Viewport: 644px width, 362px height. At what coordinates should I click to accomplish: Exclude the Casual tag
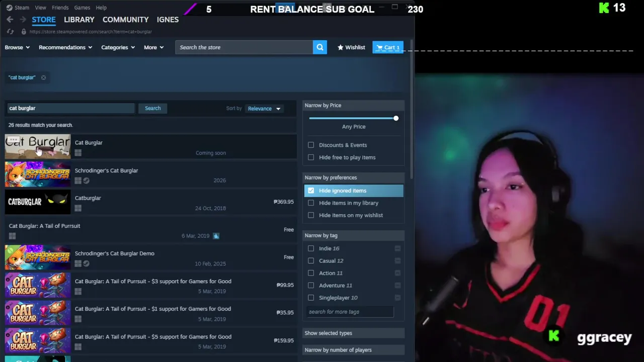pyautogui.click(x=397, y=261)
